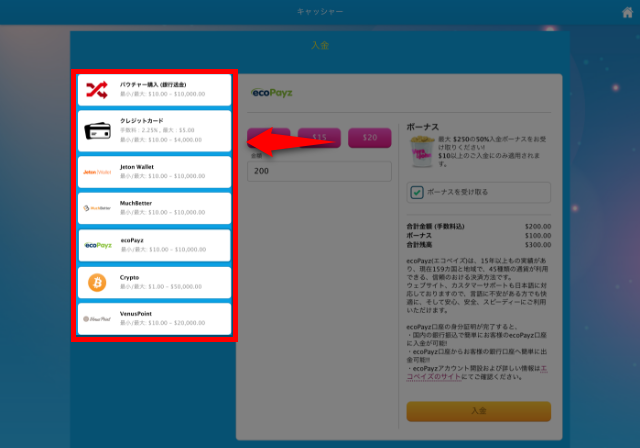Select the ecoPayz logo in payment list
The height and width of the screenshot is (448, 640).
(x=97, y=245)
